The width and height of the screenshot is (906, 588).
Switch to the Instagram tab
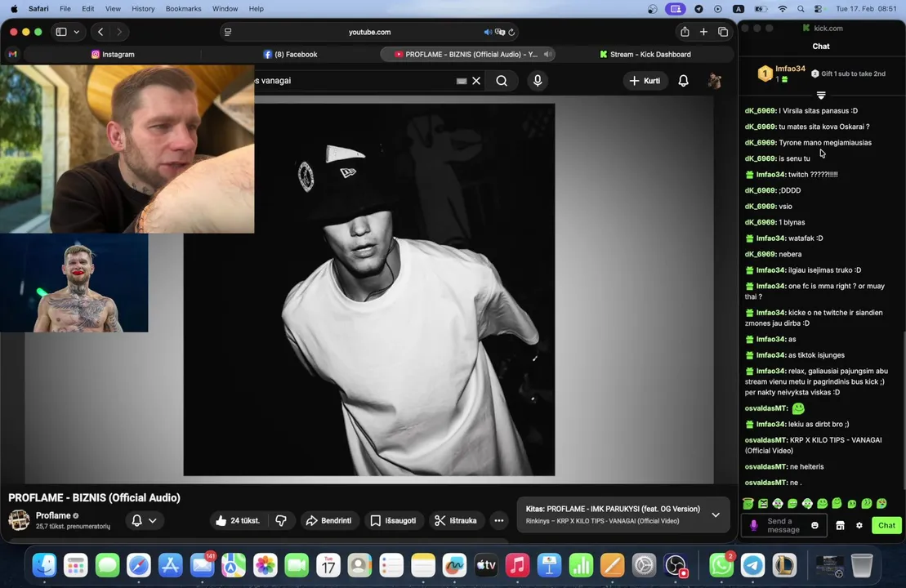tap(113, 54)
